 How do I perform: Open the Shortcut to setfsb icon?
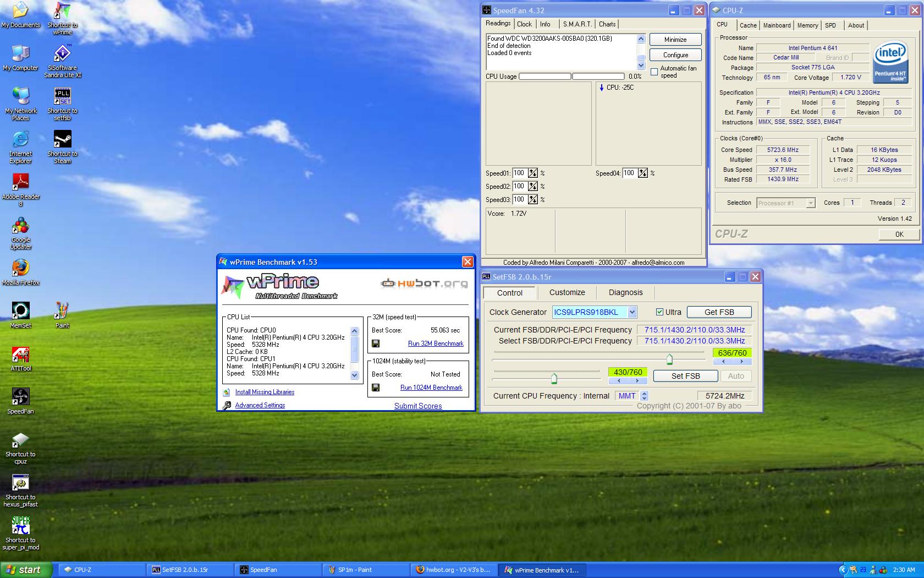coord(62,104)
